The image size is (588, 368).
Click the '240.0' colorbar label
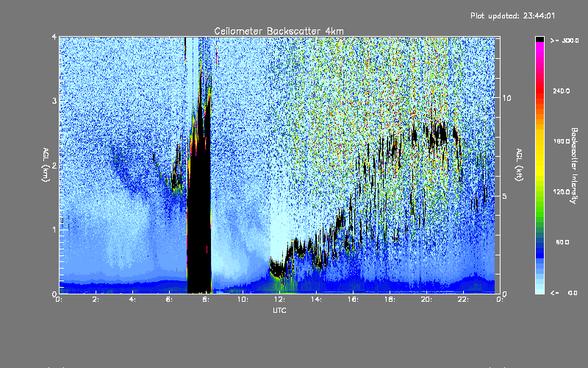tap(562, 91)
